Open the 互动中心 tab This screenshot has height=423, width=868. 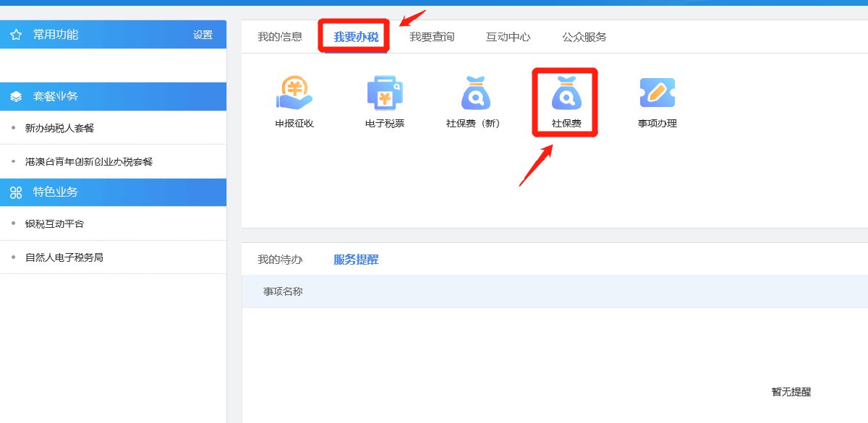508,37
